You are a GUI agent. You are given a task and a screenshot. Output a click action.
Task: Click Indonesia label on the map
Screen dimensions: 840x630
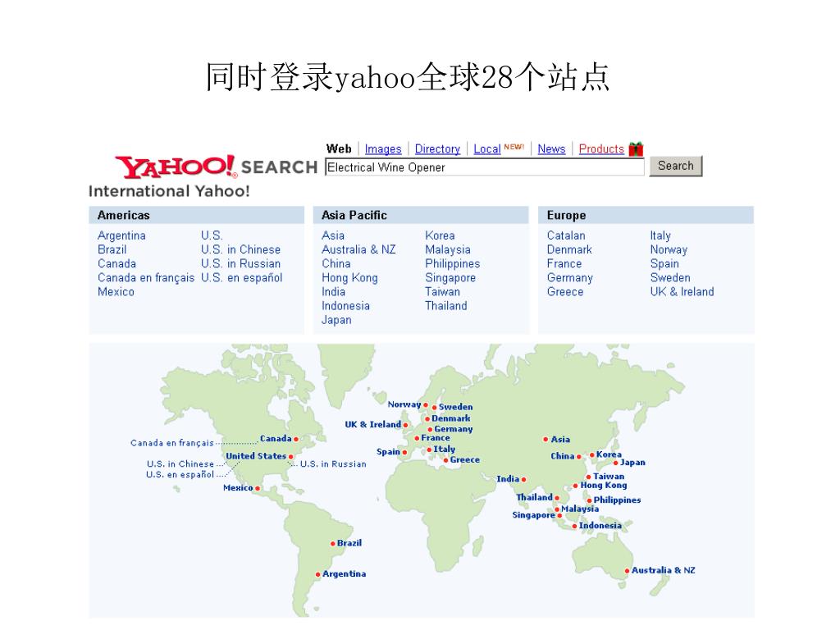point(600,526)
